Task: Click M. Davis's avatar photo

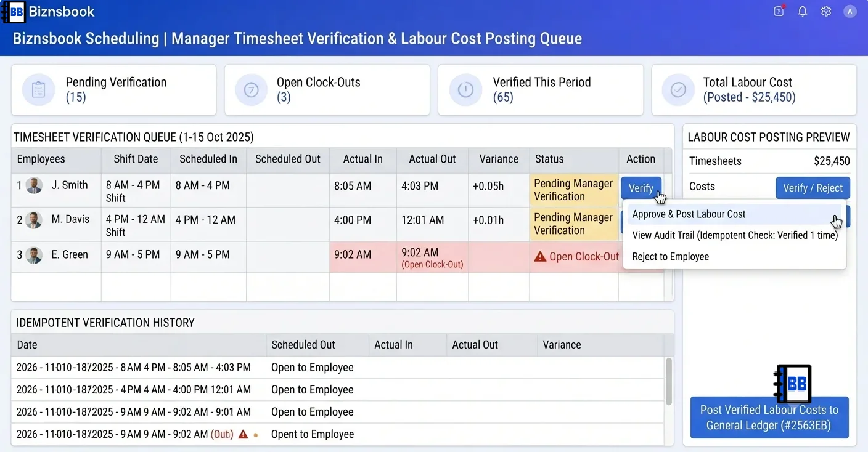Action: 35,220
